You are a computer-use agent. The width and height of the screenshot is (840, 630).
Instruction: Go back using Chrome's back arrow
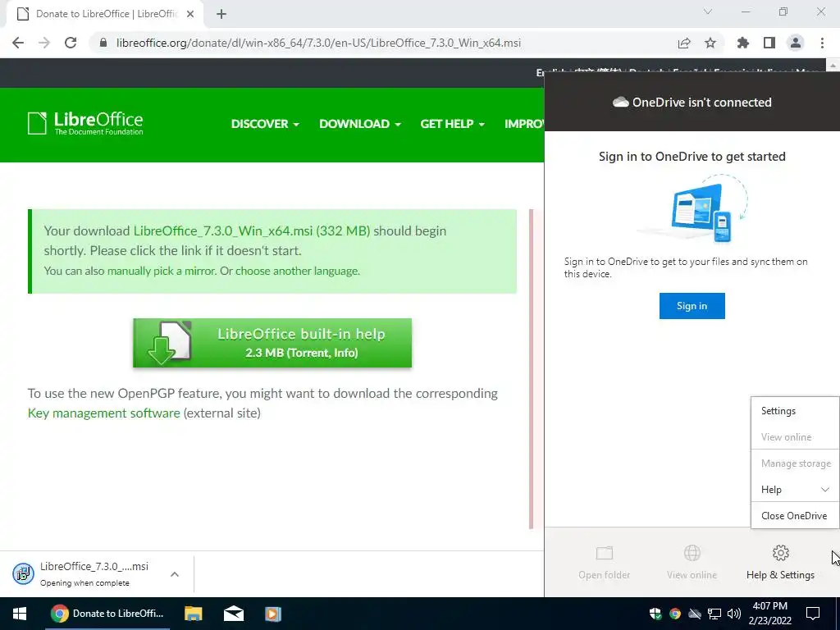18,43
